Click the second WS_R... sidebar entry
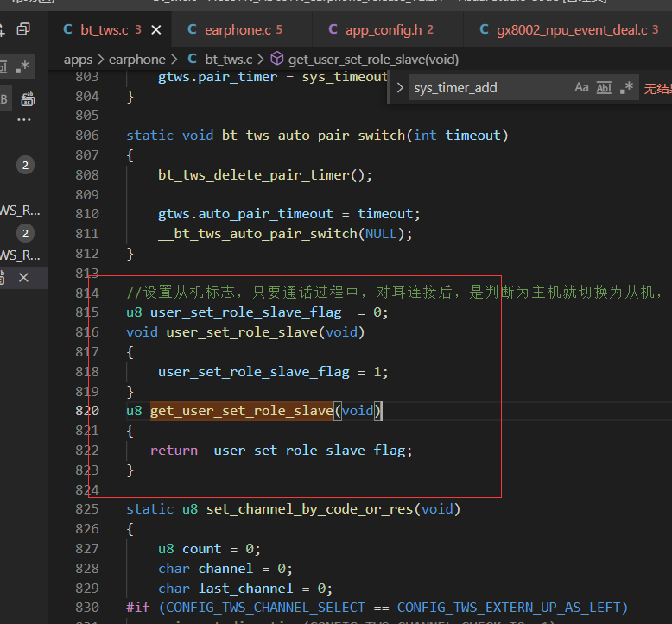 (x=20, y=255)
